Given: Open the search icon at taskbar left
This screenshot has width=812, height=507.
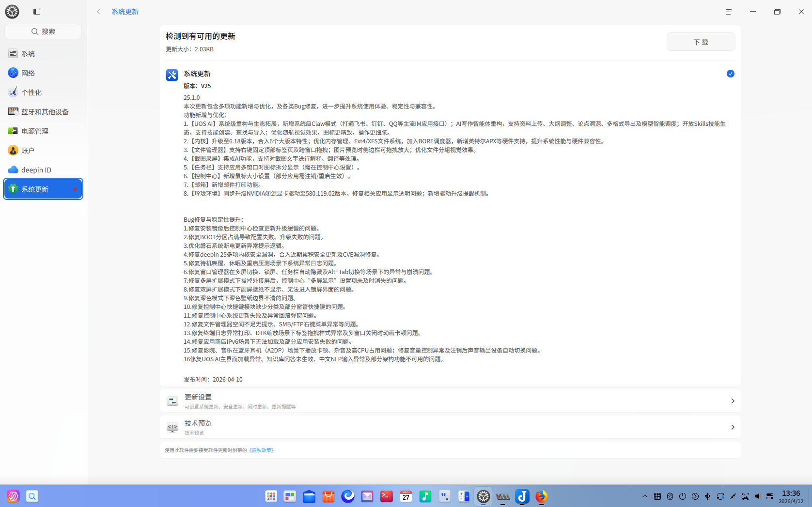Looking at the screenshot, I should (32, 496).
